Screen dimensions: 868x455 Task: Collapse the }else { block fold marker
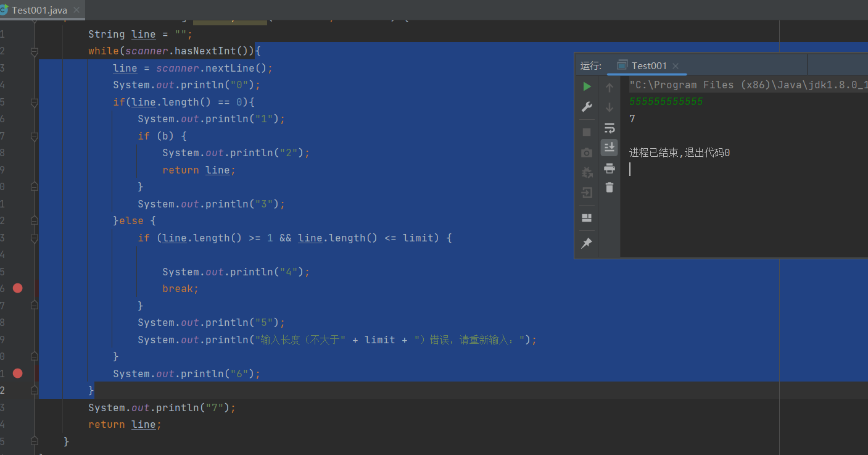pos(35,220)
